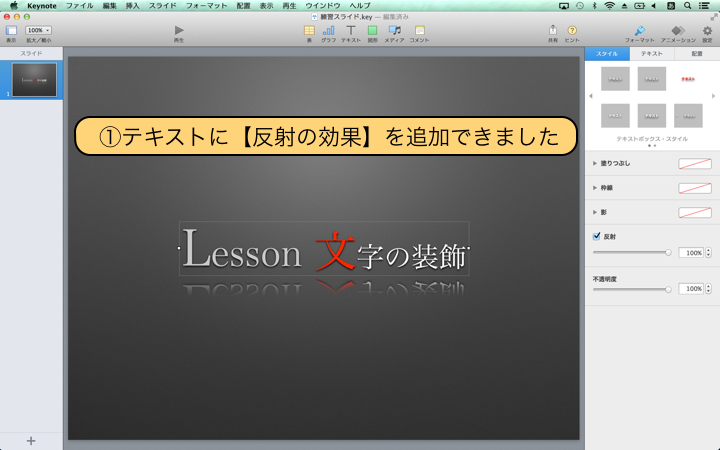Show previous text box styles page

point(591,96)
